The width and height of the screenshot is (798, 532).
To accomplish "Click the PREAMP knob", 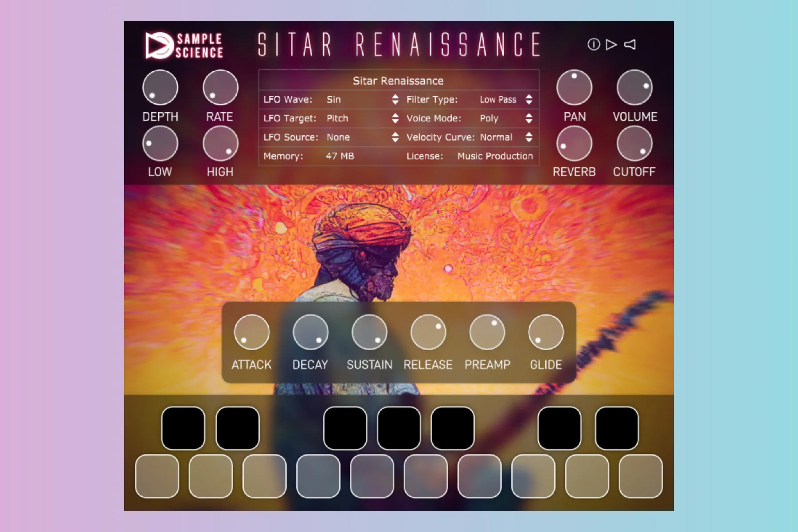I will 487,332.
